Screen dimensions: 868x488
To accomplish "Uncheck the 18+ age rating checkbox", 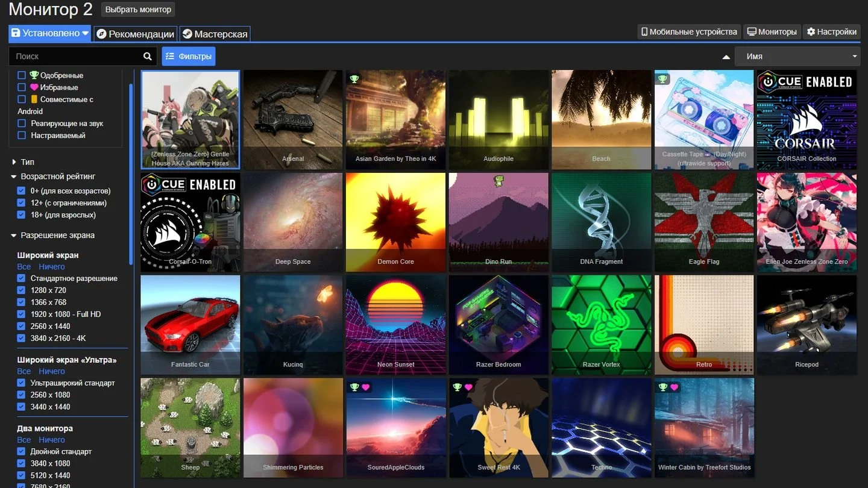I will [22, 215].
